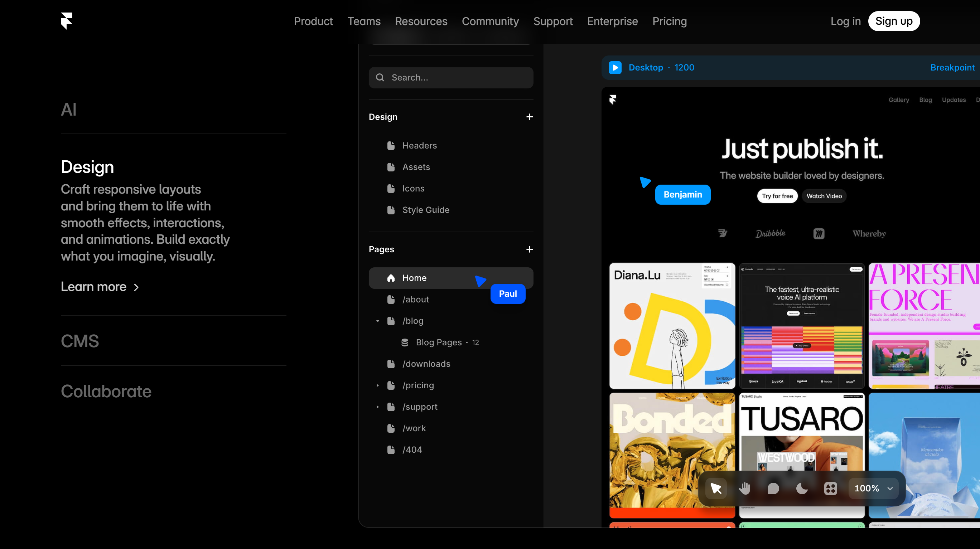Select the cursor pointer tool

[716, 489]
